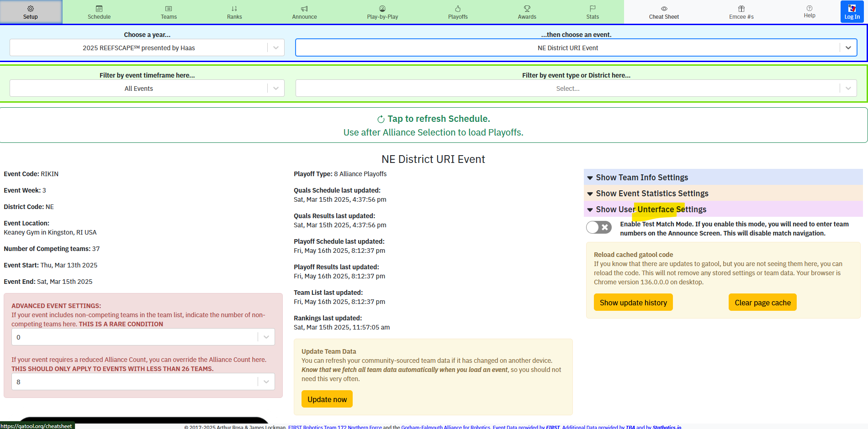Click Number of Competing teams 37 text
Screen dimensions: 868x429
52,249
